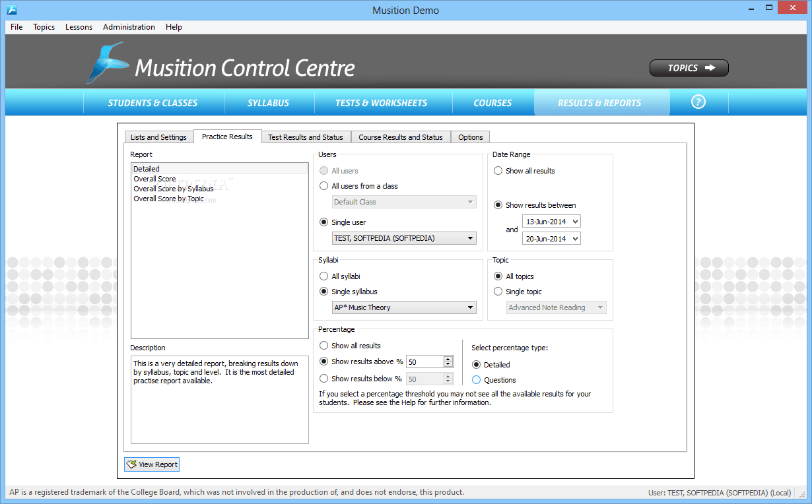The height and width of the screenshot is (504, 812).
Task: Open the Default Class dropdown
Action: pos(404,202)
